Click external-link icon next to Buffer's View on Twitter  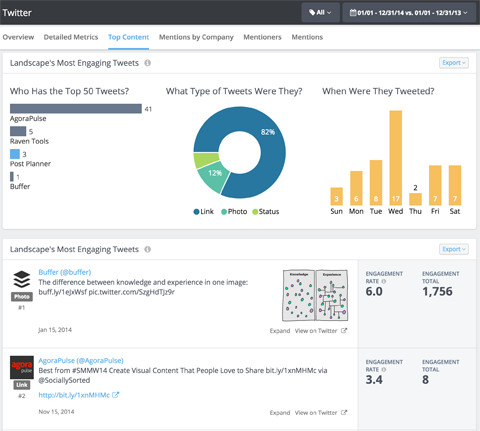click(344, 331)
